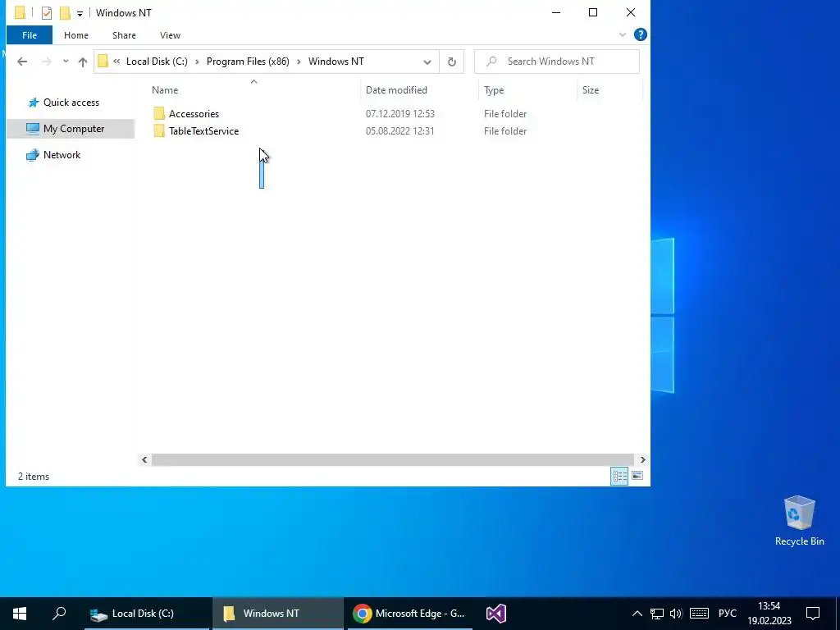Click the horizontal scrollbar's right arrow
The height and width of the screenshot is (630, 840).
643,459
